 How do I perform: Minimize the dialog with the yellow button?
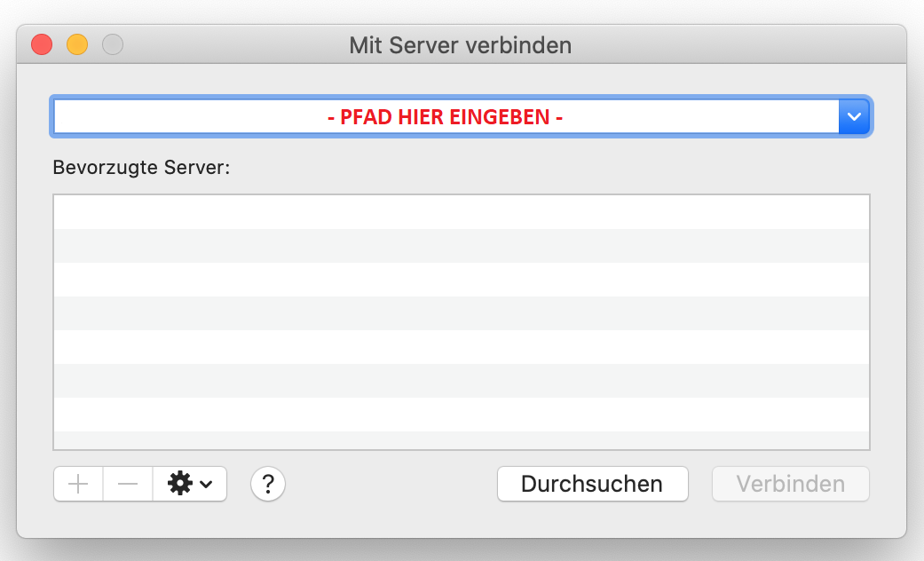(x=77, y=43)
